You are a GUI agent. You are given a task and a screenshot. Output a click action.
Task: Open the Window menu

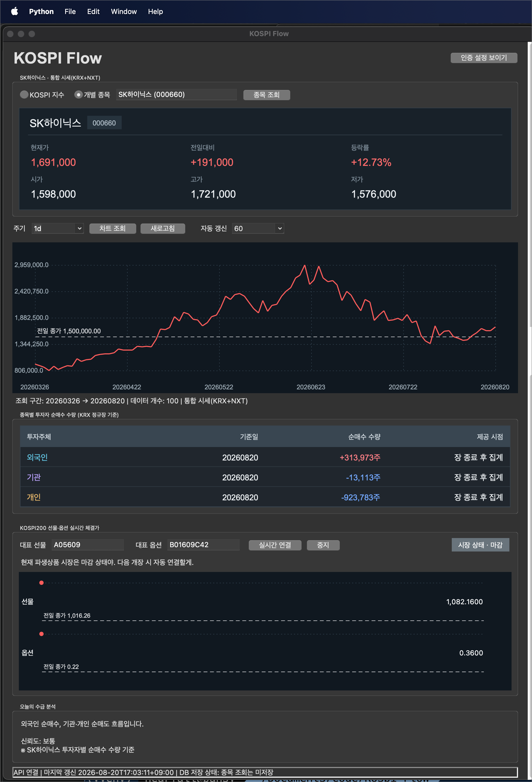pyautogui.click(x=124, y=11)
